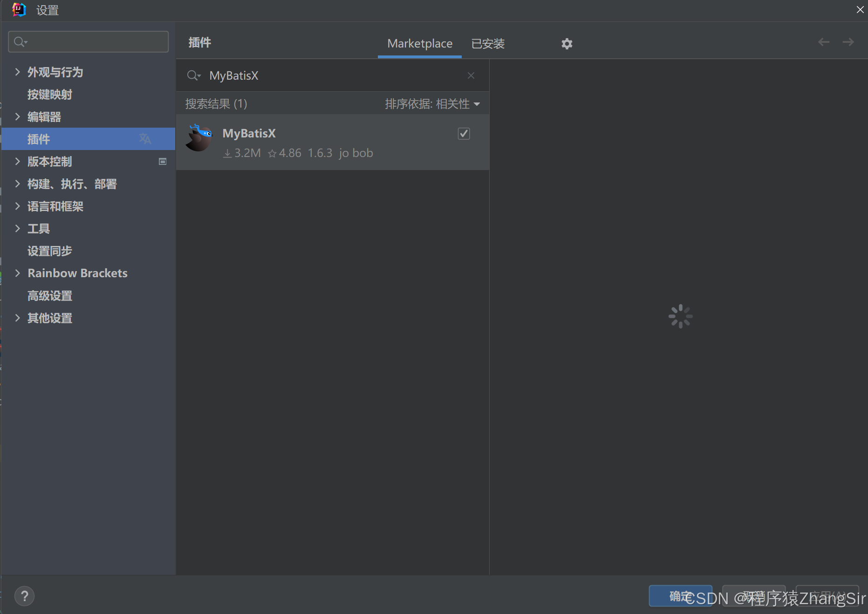Select 设置同步 in the settings tree
868x614 pixels.
(x=50, y=251)
